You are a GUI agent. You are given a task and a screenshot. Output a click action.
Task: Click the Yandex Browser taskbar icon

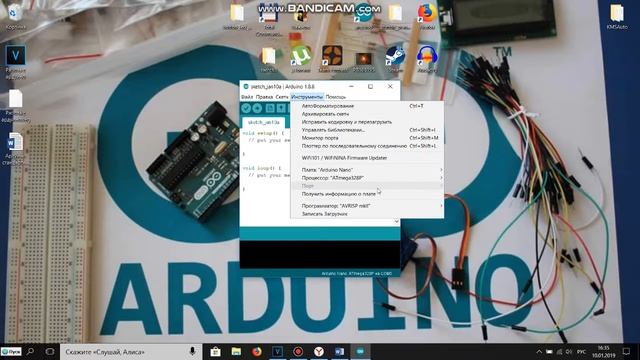(319, 351)
